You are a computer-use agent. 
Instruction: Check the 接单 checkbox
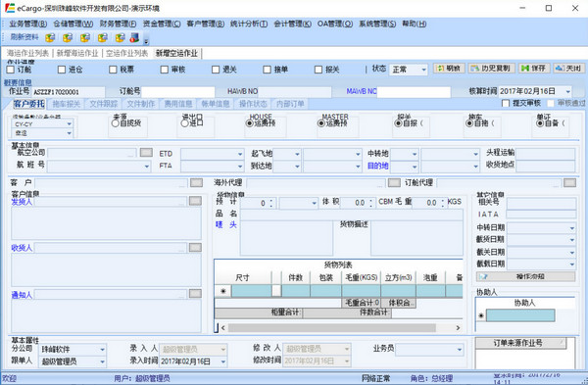click(267, 70)
